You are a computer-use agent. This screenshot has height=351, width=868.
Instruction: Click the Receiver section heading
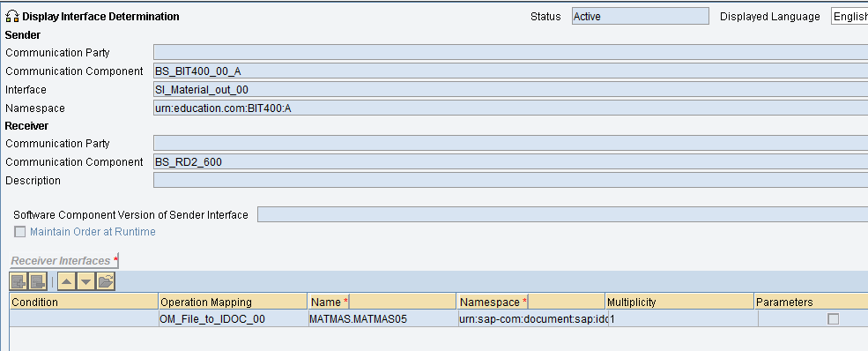pyautogui.click(x=26, y=126)
